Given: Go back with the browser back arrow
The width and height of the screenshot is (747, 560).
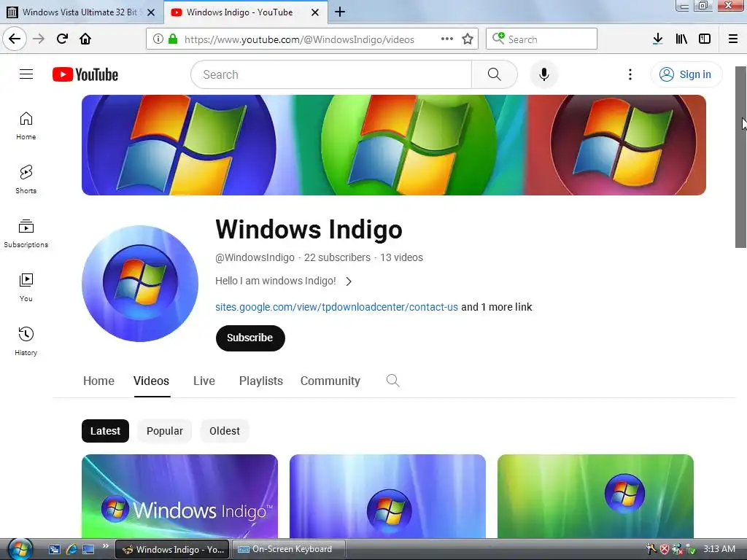Looking at the screenshot, I should click(15, 39).
